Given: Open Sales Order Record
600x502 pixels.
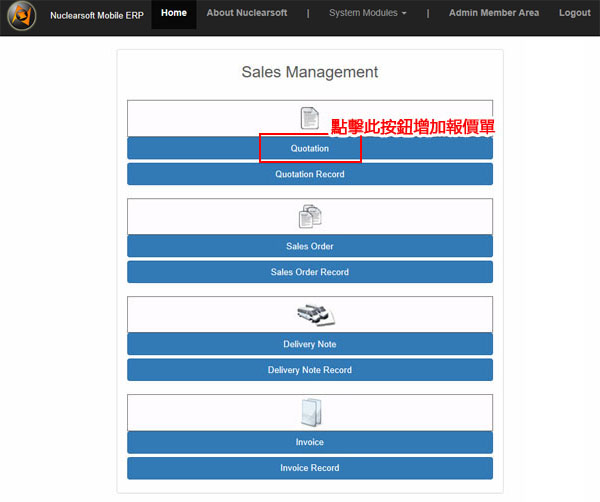Looking at the screenshot, I should (310, 272).
